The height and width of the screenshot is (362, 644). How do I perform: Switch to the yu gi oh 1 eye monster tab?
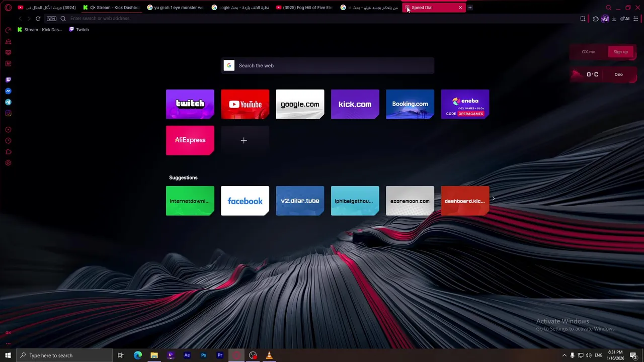point(176,8)
